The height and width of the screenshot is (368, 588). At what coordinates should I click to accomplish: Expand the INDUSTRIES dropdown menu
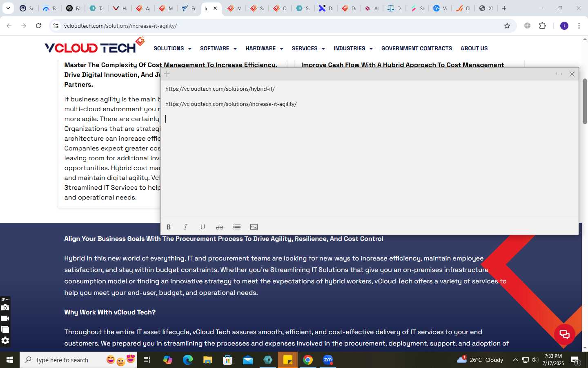pos(353,48)
